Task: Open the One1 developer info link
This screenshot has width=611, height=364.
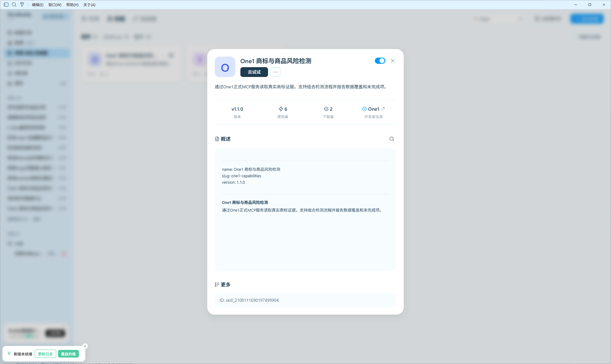Action: pos(374,109)
